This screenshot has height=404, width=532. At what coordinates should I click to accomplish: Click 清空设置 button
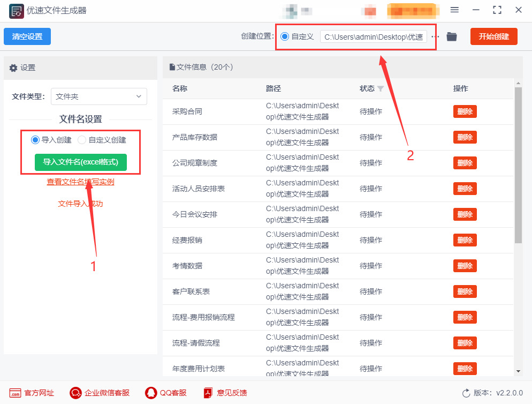[x=27, y=36]
